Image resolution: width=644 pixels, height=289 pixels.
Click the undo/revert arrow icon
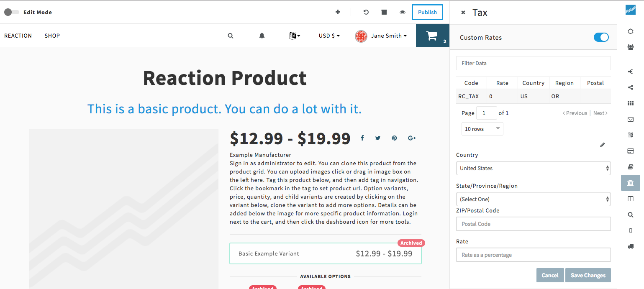click(366, 12)
